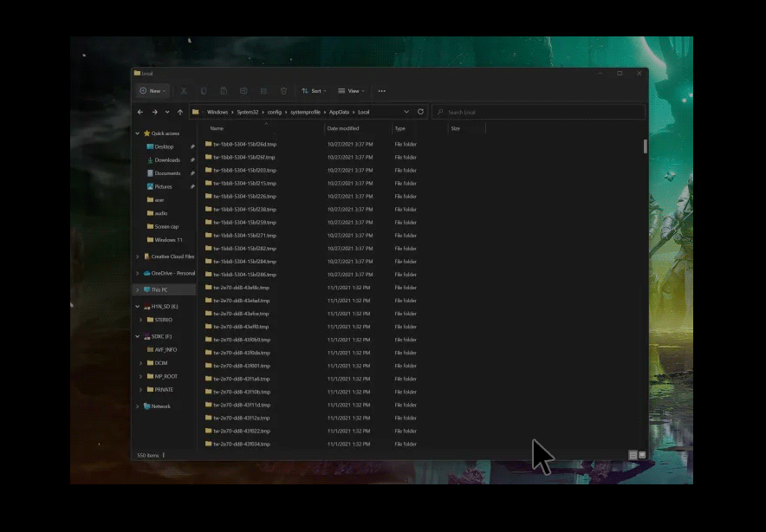This screenshot has height=532, width=766.
Task: Collapse the SDXC (F:) drive
Action: (137, 336)
